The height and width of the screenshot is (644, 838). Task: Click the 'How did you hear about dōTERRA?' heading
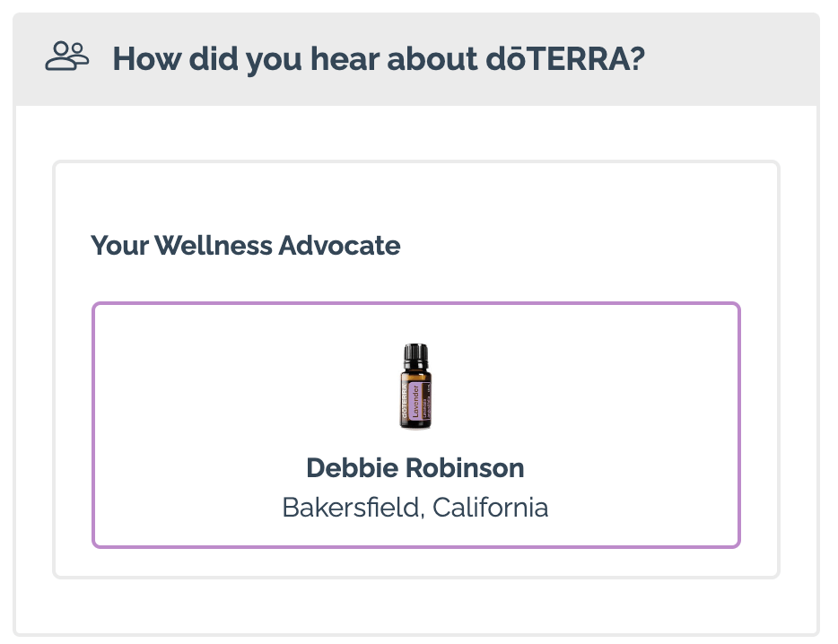tap(379, 59)
